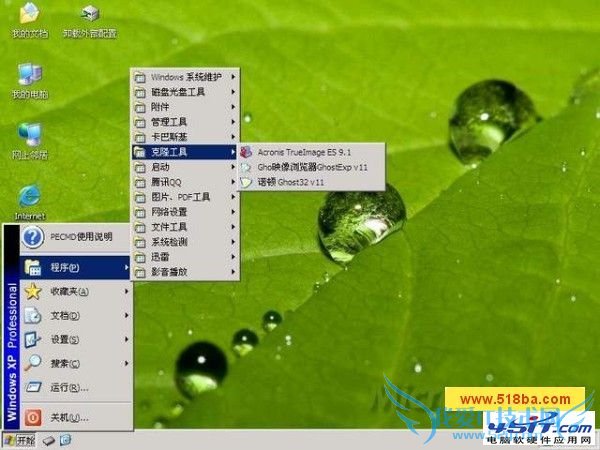Select 诺顿 Ghost32 v11 from submenu

pos(311,182)
